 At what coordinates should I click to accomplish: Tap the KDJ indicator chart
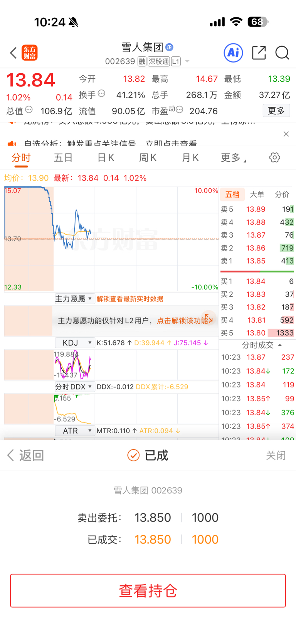[x=111, y=365]
